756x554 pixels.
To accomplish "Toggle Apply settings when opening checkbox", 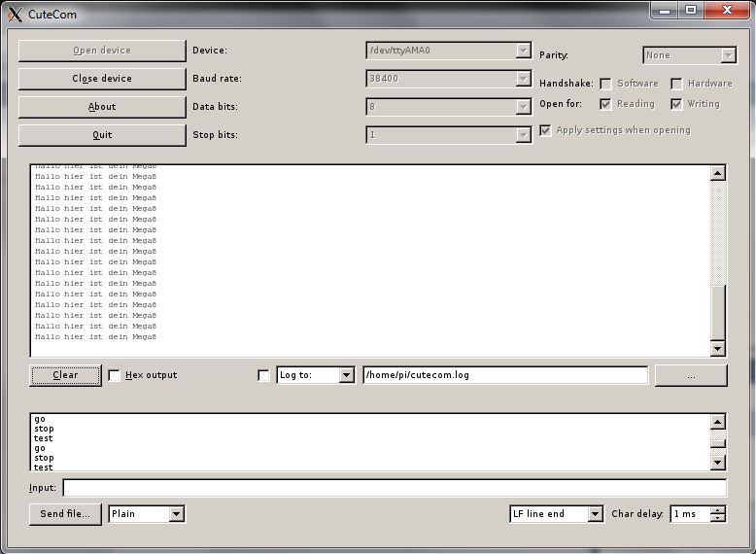I will point(545,130).
